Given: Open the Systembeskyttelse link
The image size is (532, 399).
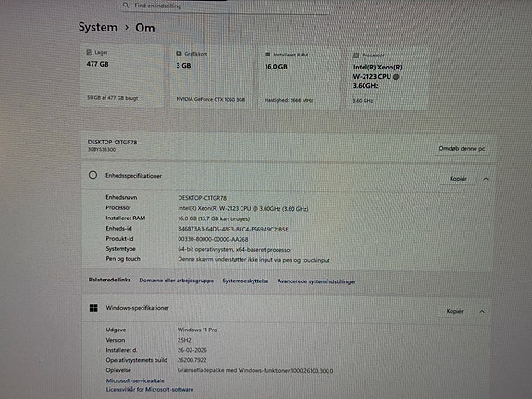Looking at the screenshot, I should pyautogui.click(x=245, y=281).
